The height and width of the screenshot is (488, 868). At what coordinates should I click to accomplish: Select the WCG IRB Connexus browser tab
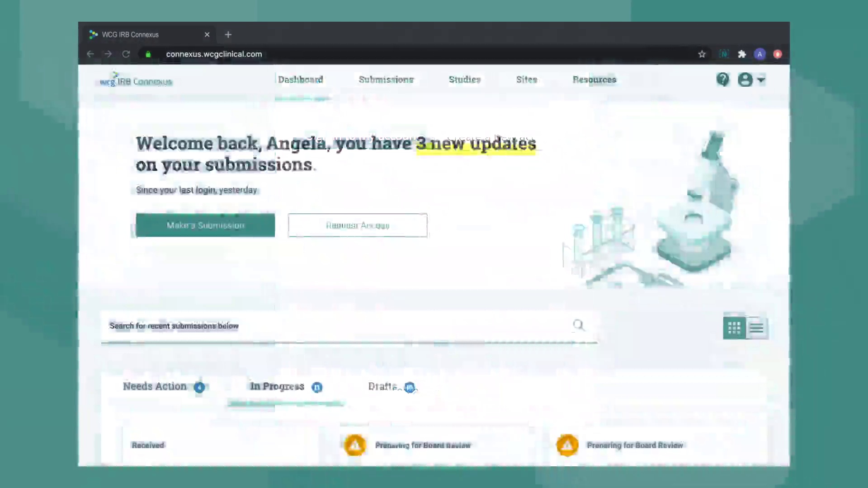pos(149,34)
